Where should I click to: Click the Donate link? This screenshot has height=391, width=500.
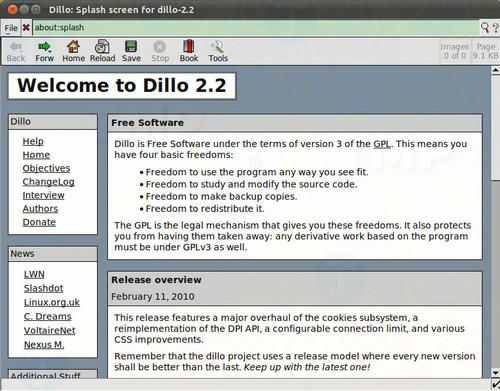tap(39, 222)
